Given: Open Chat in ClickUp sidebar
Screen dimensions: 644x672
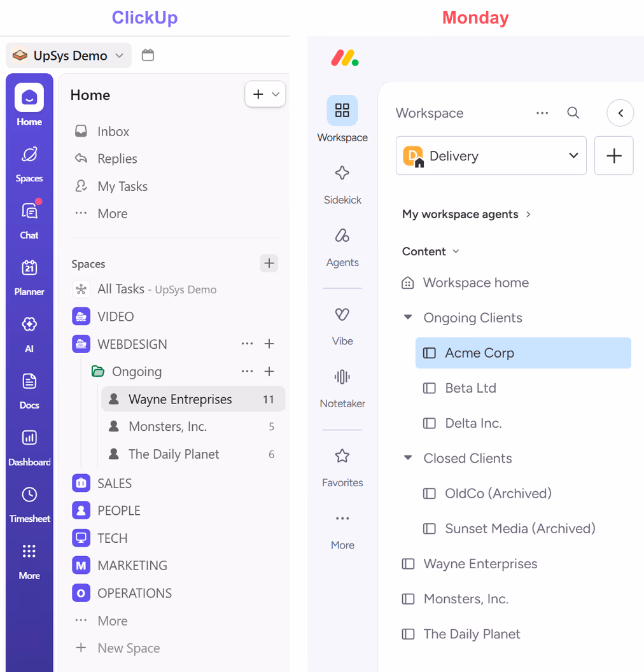Looking at the screenshot, I should tap(29, 219).
